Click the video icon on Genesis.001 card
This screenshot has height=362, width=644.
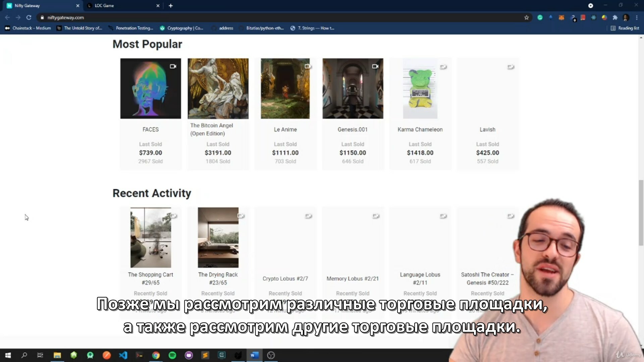(375, 66)
